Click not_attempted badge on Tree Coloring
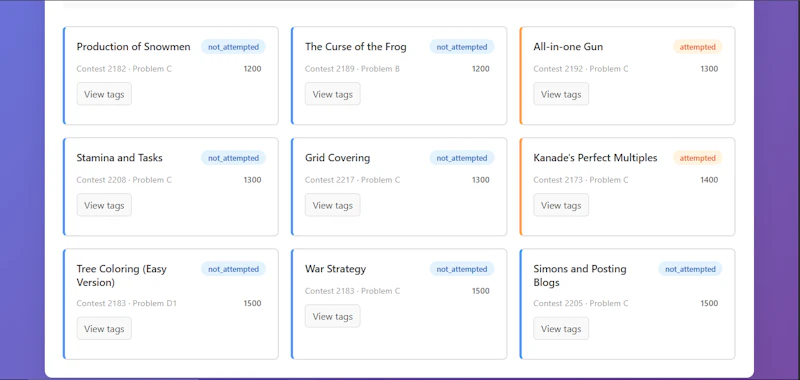800x380 pixels. click(x=233, y=269)
